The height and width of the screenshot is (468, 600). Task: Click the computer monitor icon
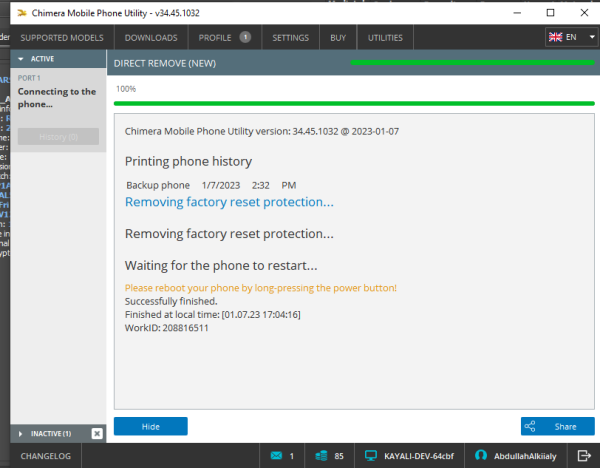pyautogui.click(x=371, y=456)
